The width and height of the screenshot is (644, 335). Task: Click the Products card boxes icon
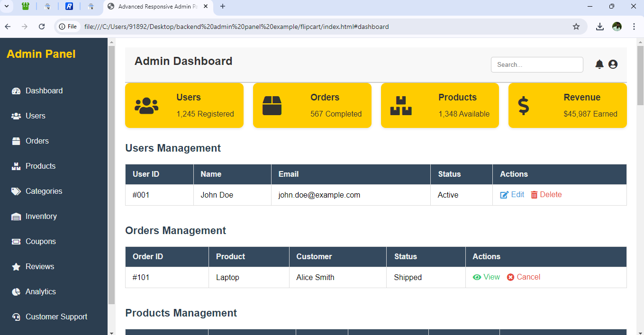click(401, 106)
